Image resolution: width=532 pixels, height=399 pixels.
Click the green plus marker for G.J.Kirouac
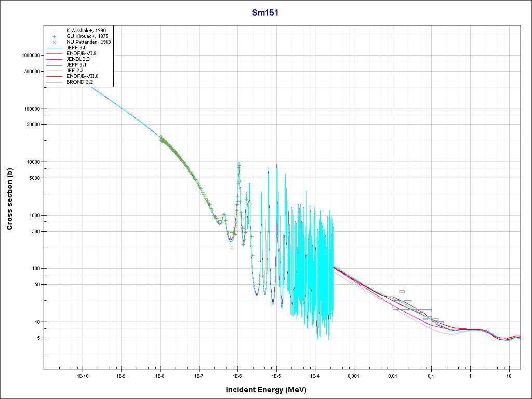54,36
